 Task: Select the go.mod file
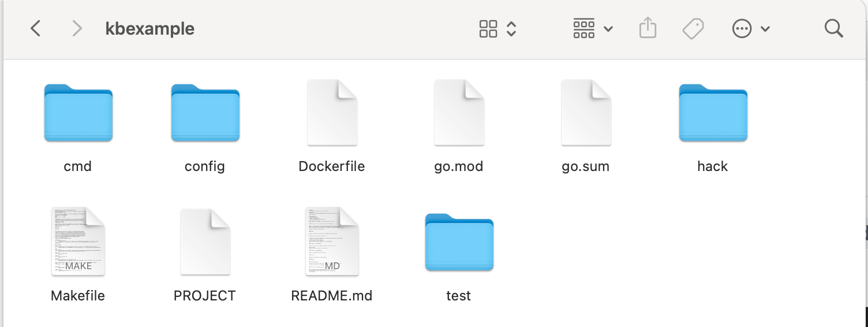[459, 113]
